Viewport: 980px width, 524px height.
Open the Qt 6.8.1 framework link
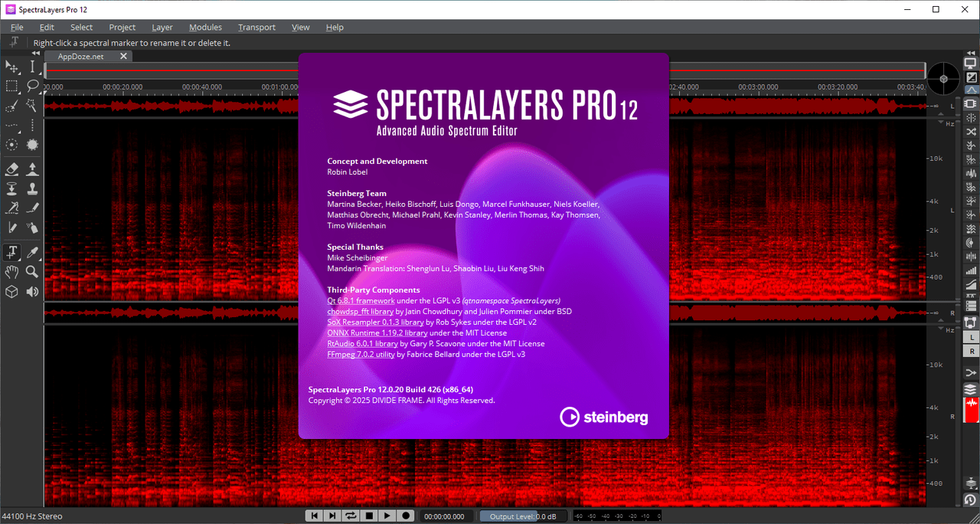[361, 301]
